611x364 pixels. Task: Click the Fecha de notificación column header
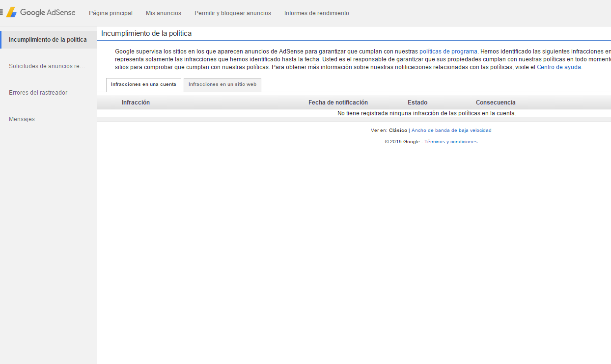(338, 103)
